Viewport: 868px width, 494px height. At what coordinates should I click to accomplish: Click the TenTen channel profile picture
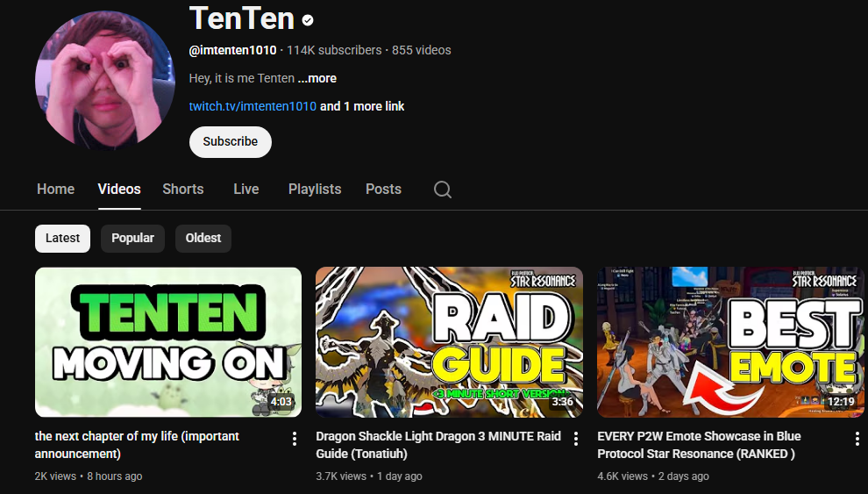coord(105,80)
